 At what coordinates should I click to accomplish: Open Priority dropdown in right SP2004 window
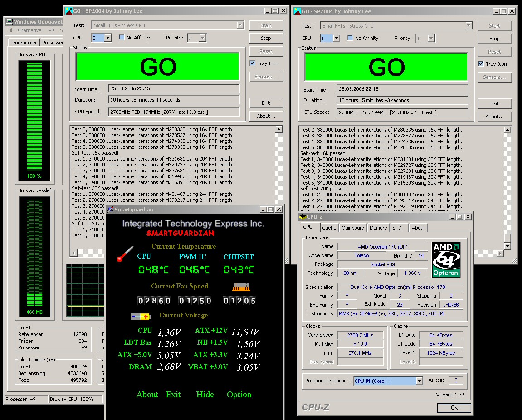(431, 38)
